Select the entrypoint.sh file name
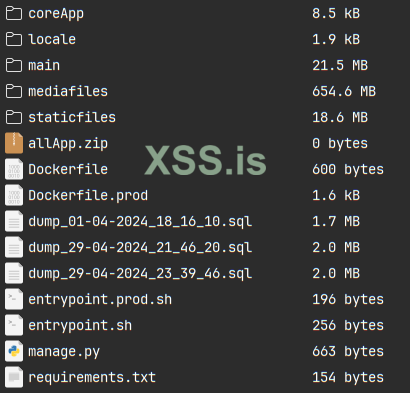Screen dimensions: 410x393 [x=80, y=326]
